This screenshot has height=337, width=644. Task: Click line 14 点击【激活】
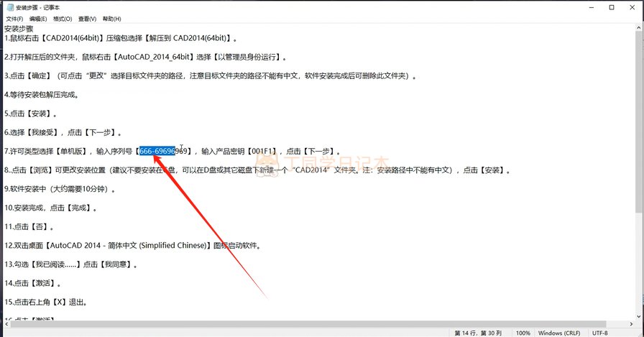tap(33, 283)
